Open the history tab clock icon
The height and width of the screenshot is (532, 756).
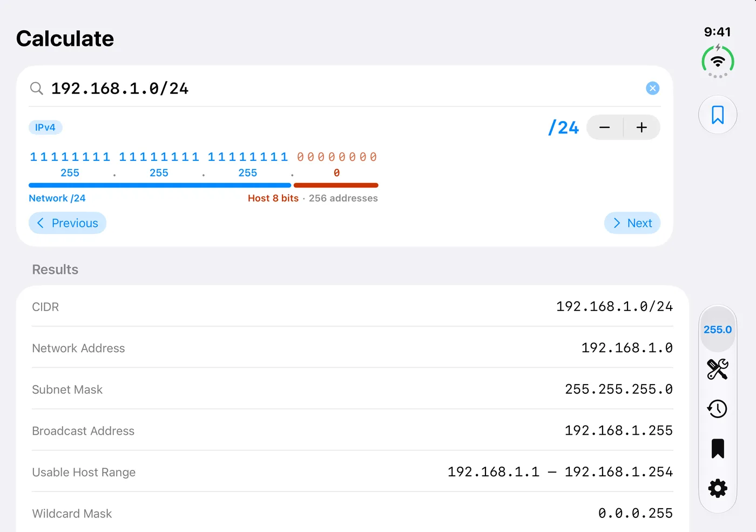718,409
